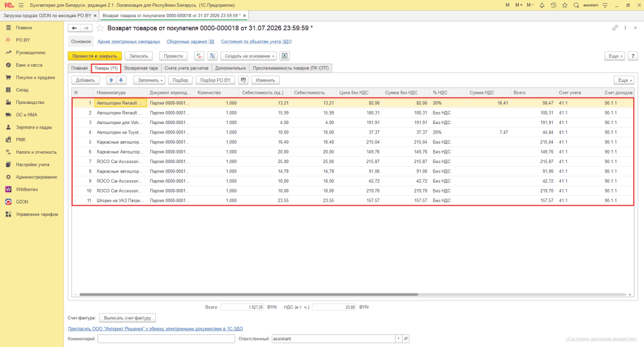
Task: Move row down with blue down arrow
Action: (x=121, y=80)
